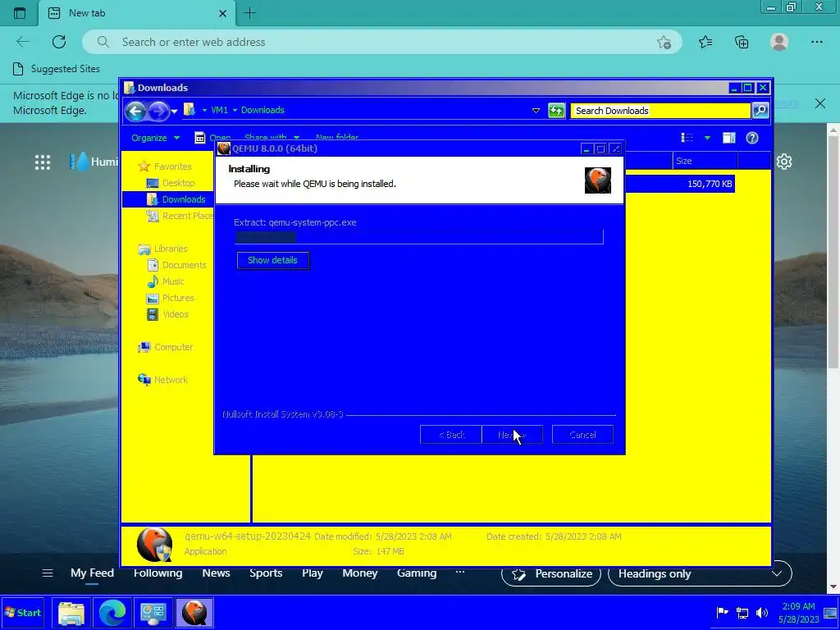
Task: Click the Search Downloads field
Action: (660, 111)
